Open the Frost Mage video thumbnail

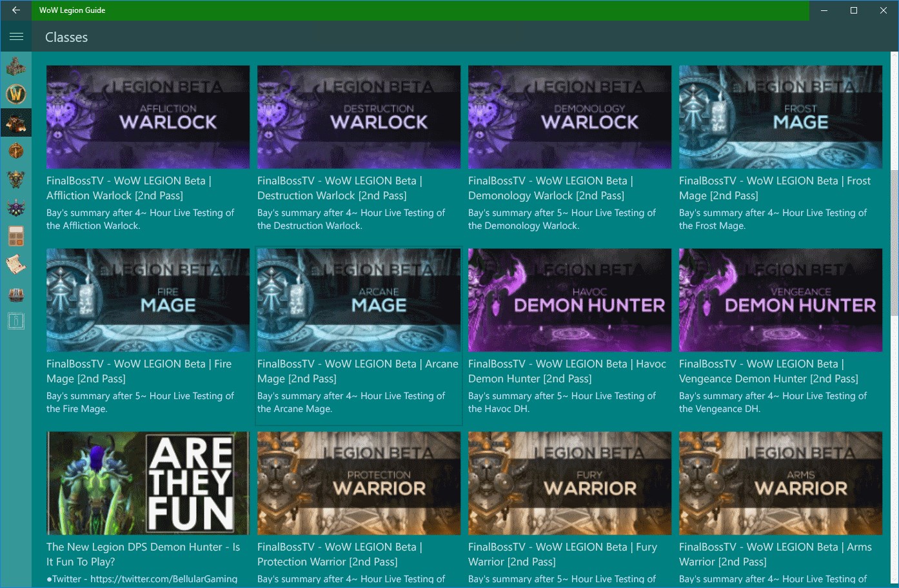[x=780, y=117]
